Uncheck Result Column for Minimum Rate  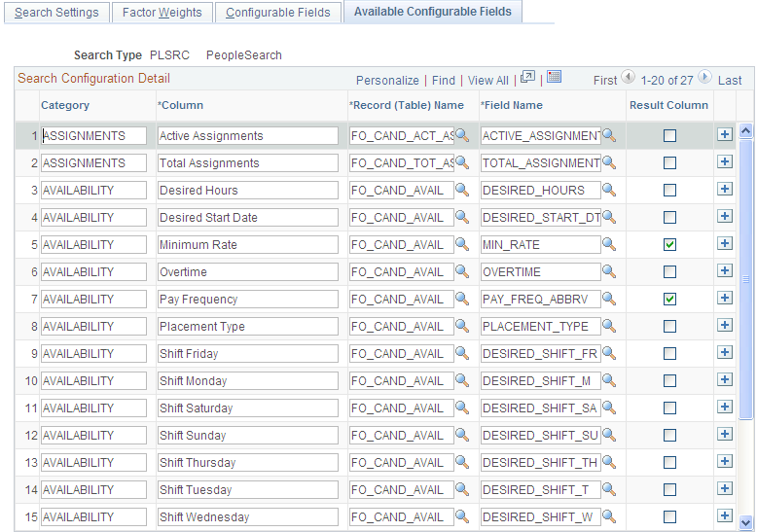click(x=669, y=245)
